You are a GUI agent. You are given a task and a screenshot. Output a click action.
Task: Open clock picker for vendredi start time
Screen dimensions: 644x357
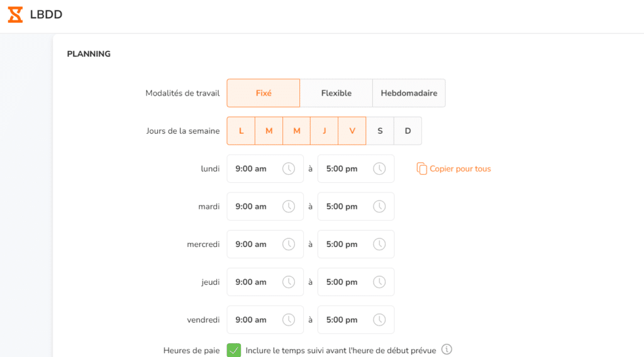tap(288, 320)
